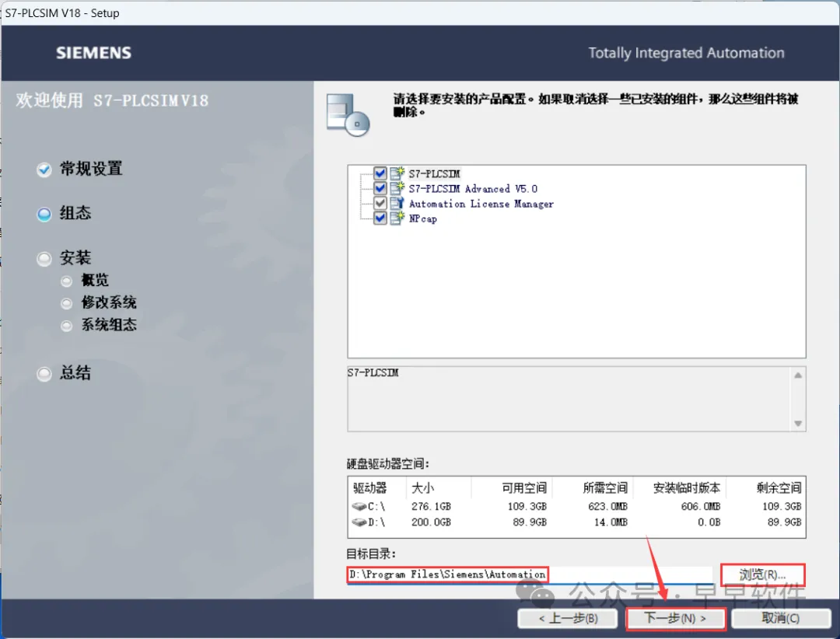Click description box scroll down arrow

coord(798,424)
